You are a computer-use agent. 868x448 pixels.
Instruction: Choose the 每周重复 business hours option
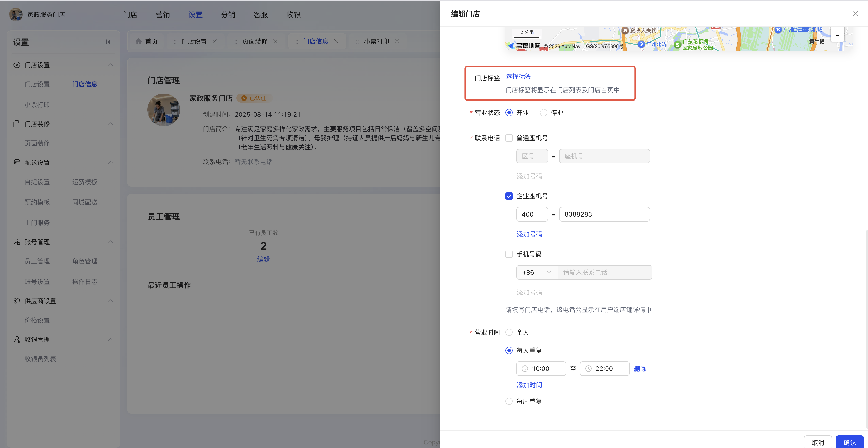pos(509,401)
